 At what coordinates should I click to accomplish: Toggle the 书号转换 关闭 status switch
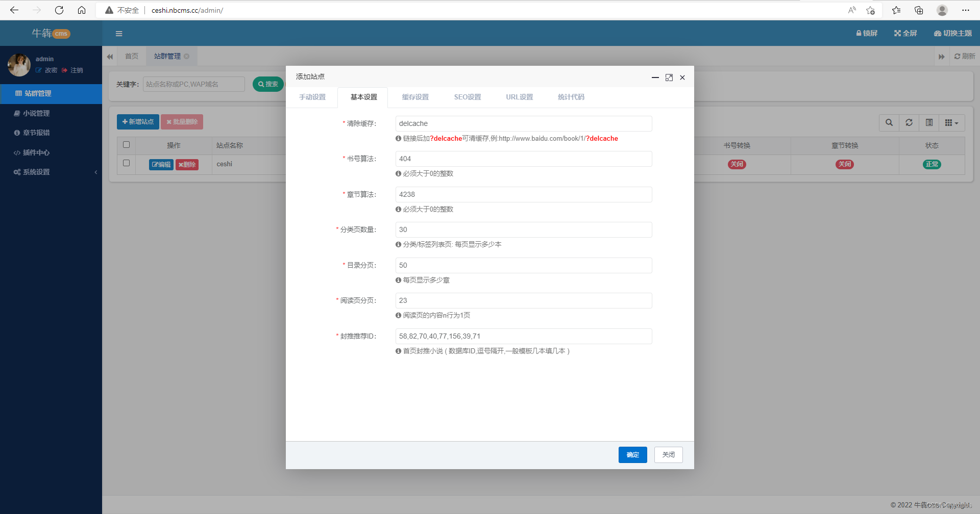pos(737,164)
